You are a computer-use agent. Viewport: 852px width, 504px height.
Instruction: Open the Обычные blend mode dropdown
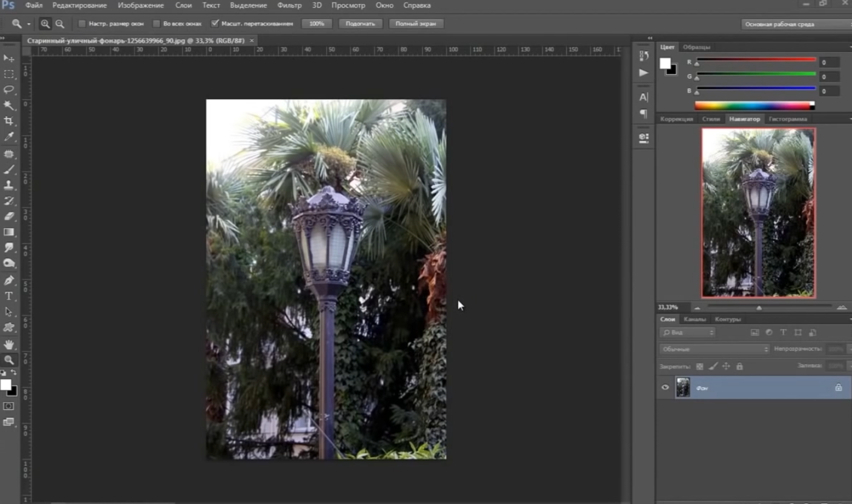click(714, 349)
